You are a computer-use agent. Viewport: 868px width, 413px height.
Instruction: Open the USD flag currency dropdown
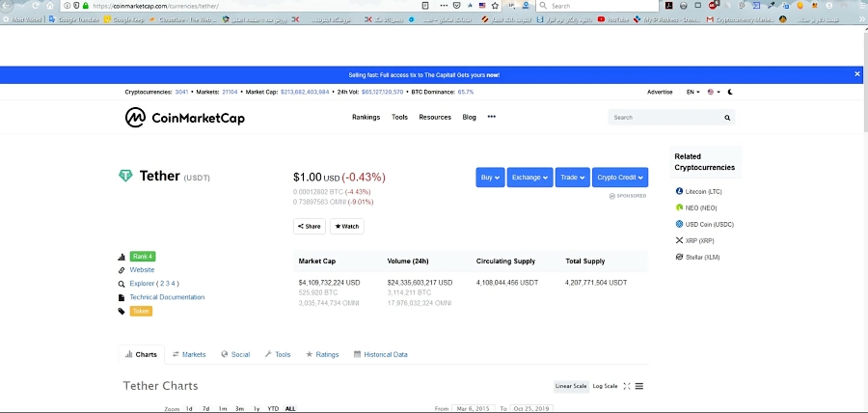(x=714, y=92)
